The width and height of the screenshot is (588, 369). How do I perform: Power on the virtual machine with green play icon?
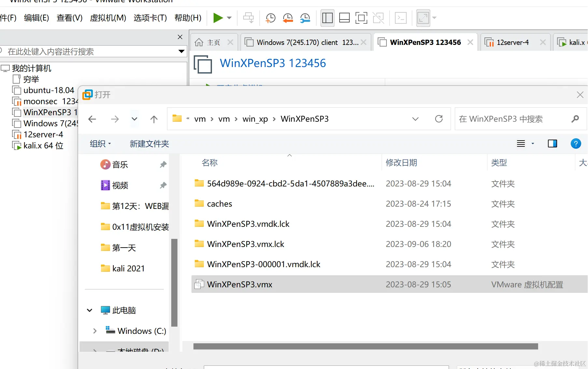click(218, 18)
